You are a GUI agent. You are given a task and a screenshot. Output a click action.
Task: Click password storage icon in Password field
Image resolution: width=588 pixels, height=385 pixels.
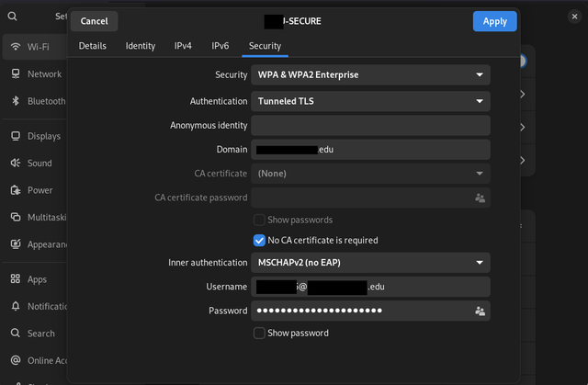[x=480, y=311]
